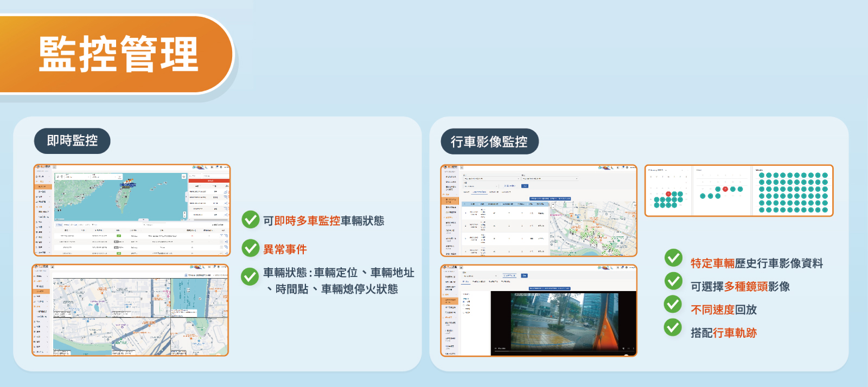Screen dimensions: 868x387
Task: Click the 即時監控 section label
Action: point(72,141)
